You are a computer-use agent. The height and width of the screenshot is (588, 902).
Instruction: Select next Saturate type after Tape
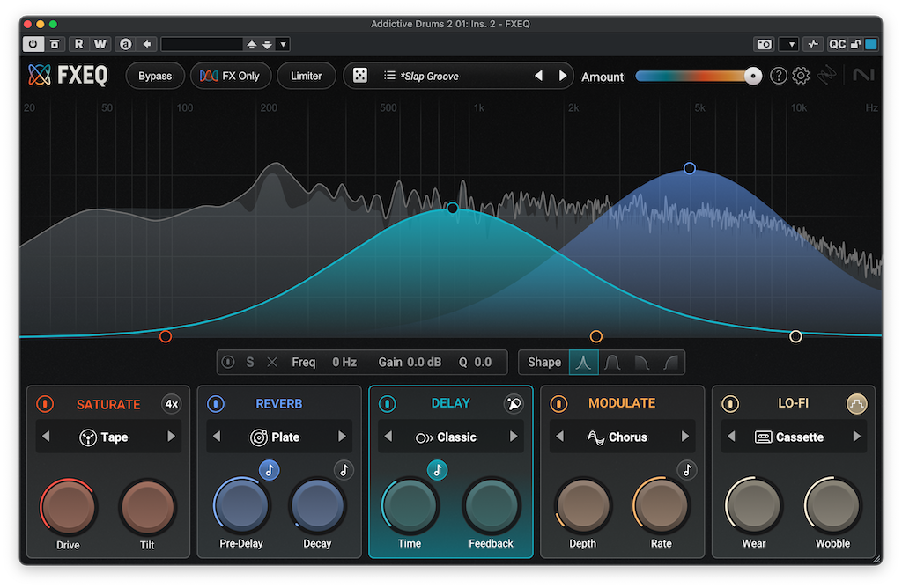[171, 437]
